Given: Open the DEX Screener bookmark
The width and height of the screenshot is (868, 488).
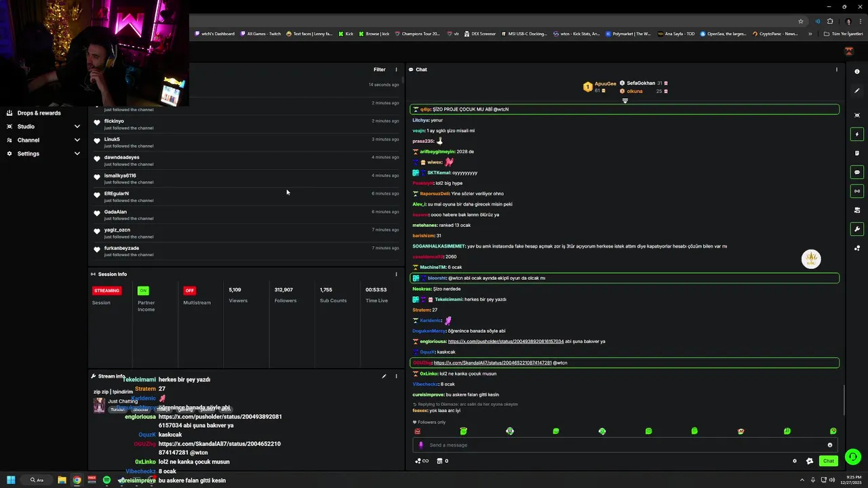Looking at the screenshot, I should 479,34.
